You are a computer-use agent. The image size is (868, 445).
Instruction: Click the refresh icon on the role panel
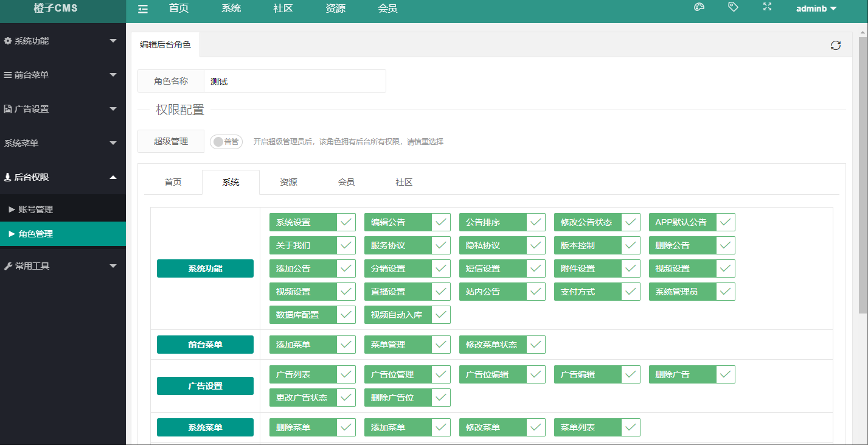pos(836,45)
